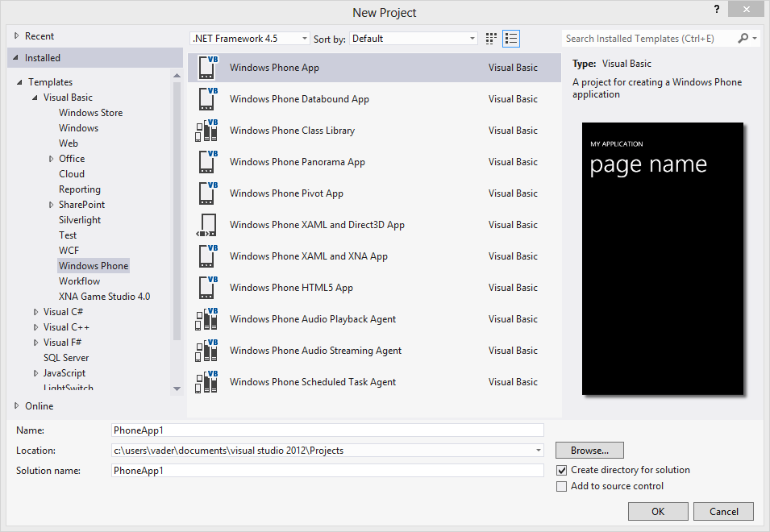Click the tree scrollbar down arrow

[x=177, y=389]
